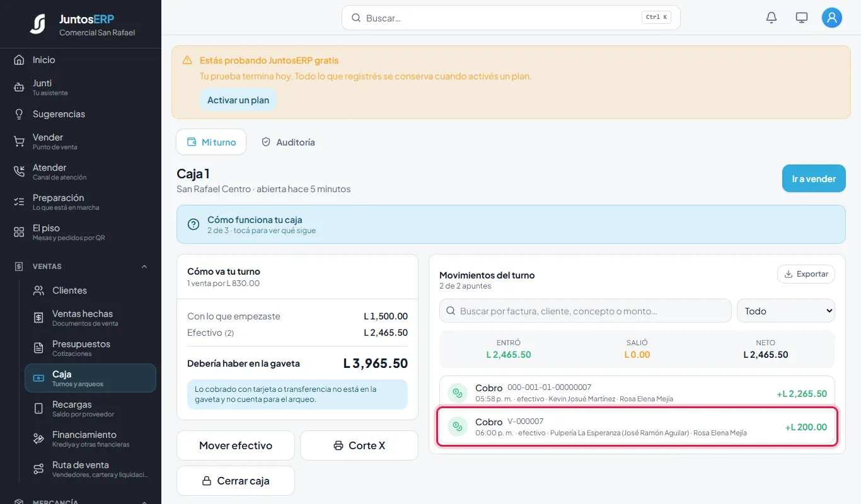
Task: Click the Mover efectivo button
Action: point(236,445)
